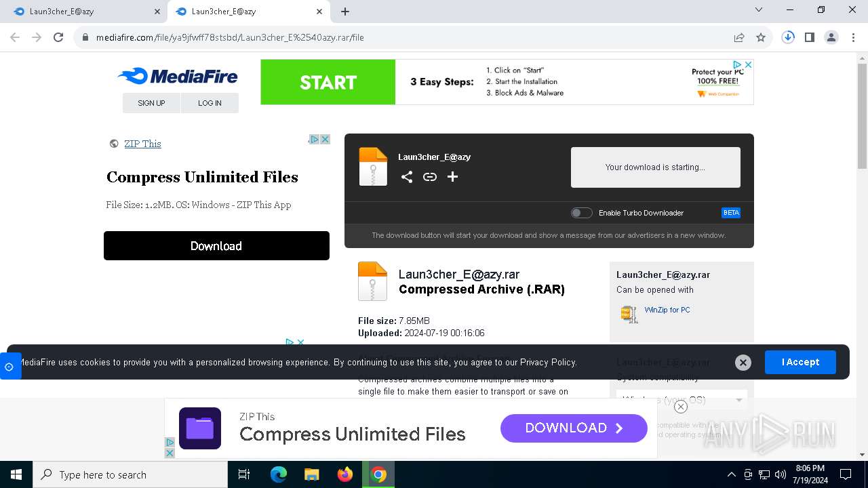
Task: Close the first browser tab
Action: coord(157,12)
